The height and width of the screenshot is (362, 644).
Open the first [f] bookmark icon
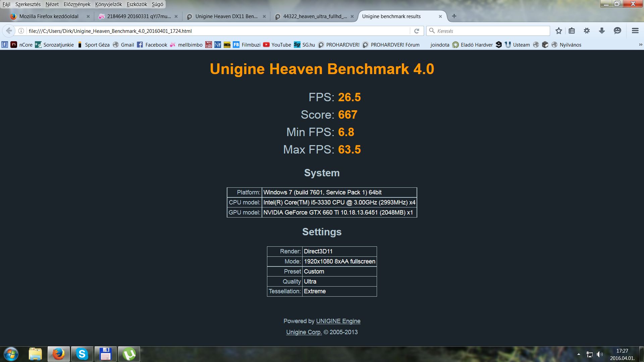(5, 45)
